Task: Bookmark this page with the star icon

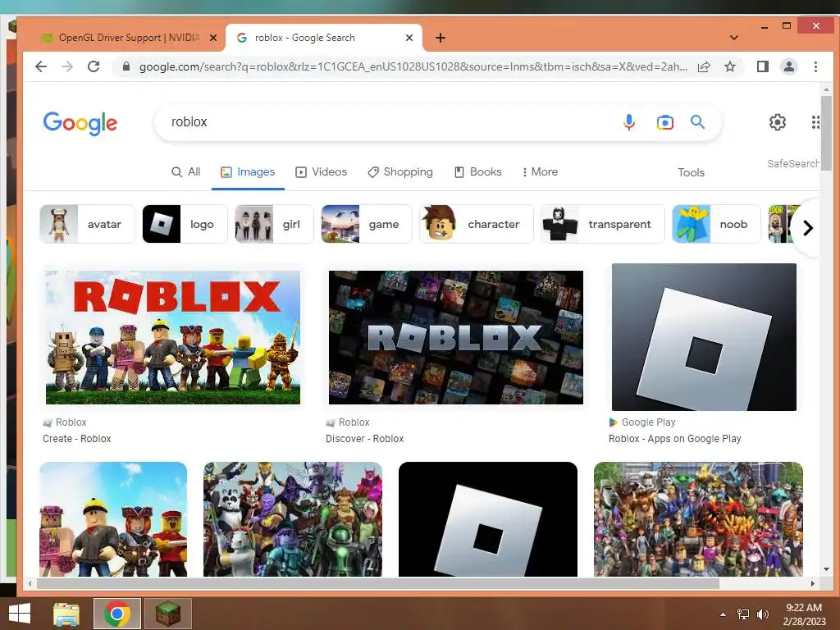Action: (729, 66)
